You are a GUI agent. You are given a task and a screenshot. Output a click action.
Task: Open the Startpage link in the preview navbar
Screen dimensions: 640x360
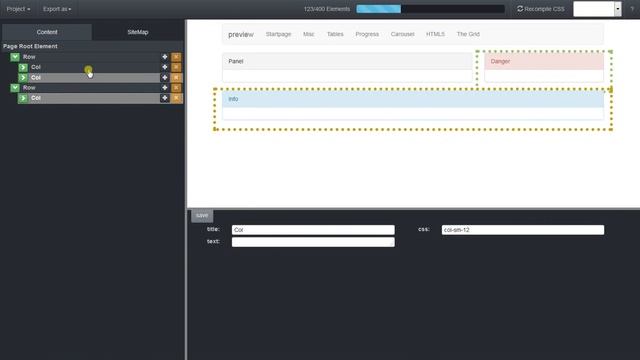pyautogui.click(x=278, y=34)
